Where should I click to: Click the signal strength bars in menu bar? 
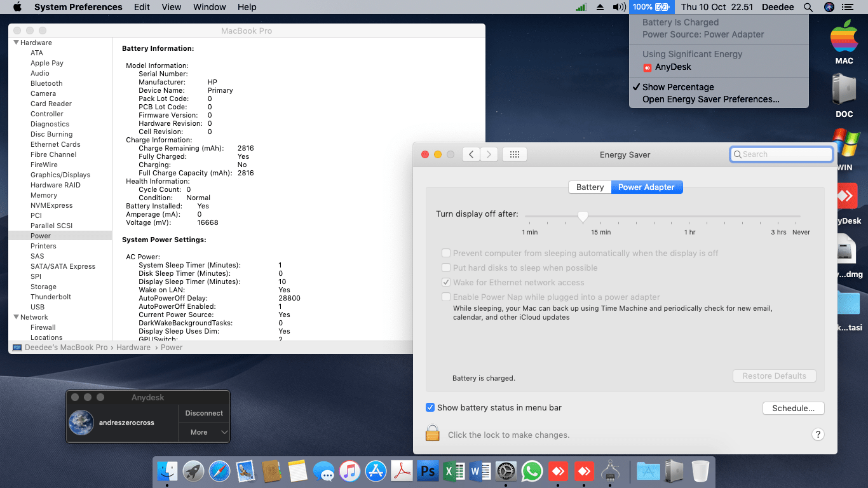click(581, 7)
